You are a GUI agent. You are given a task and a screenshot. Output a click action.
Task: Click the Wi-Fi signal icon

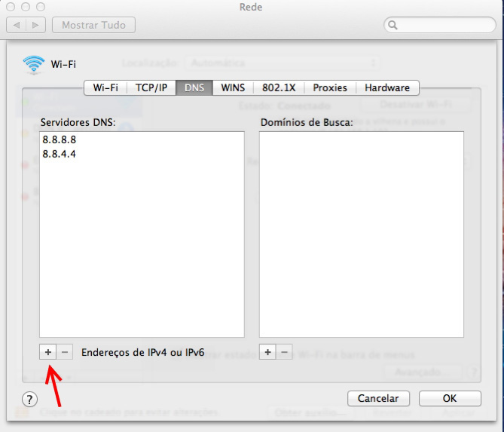coord(34,64)
